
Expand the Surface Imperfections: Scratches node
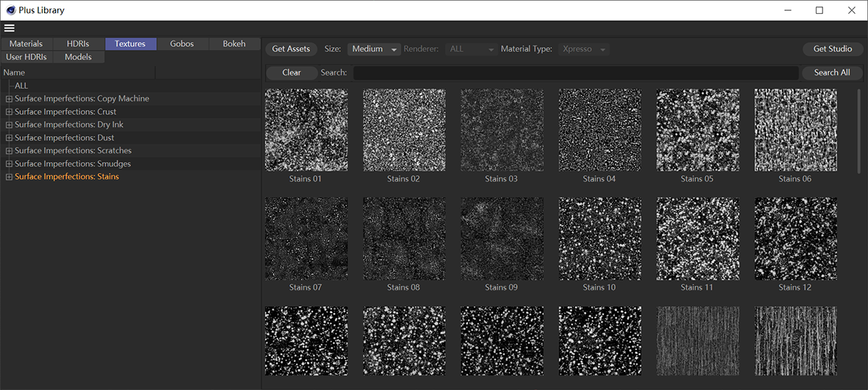coord(9,151)
